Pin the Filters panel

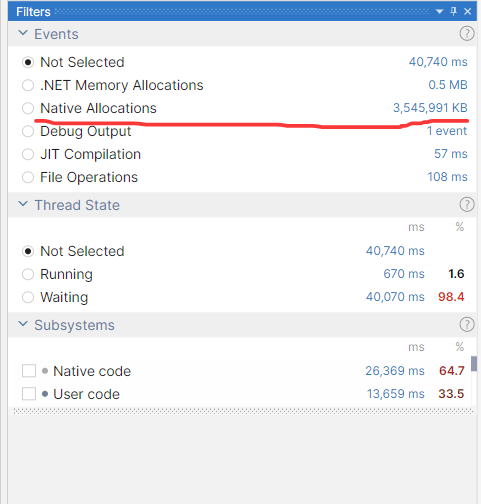pos(453,11)
